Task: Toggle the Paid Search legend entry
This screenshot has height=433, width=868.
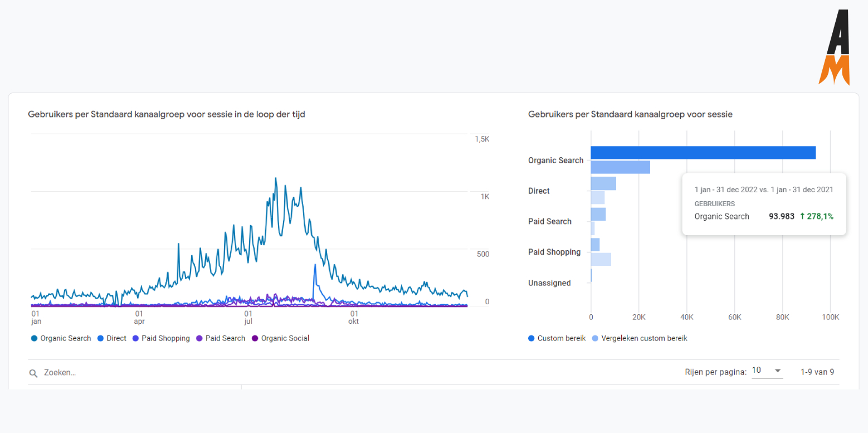Action: (221, 338)
